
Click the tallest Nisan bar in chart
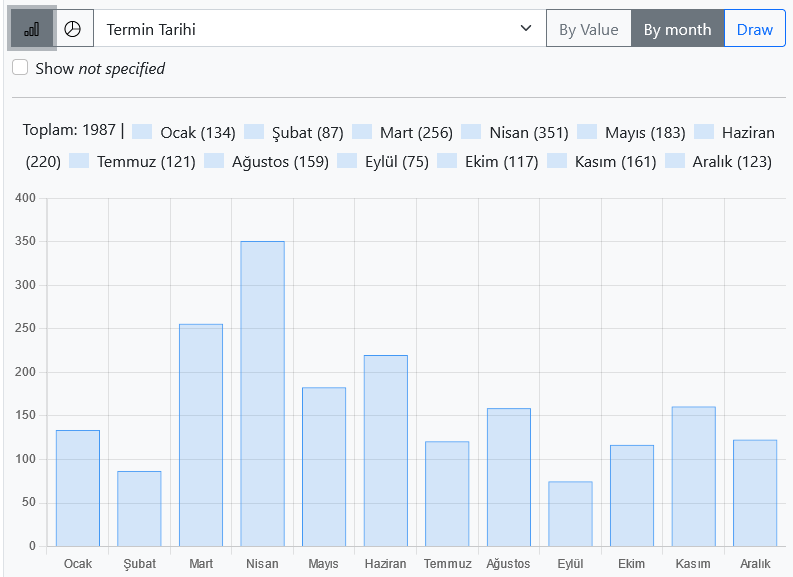pyautogui.click(x=262, y=393)
